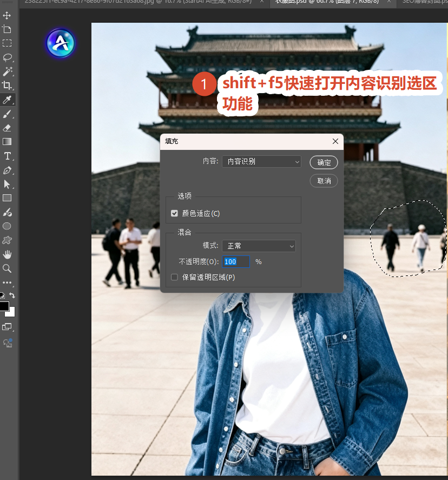Select the Lasso tool

pyautogui.click(x=7, y=57)
